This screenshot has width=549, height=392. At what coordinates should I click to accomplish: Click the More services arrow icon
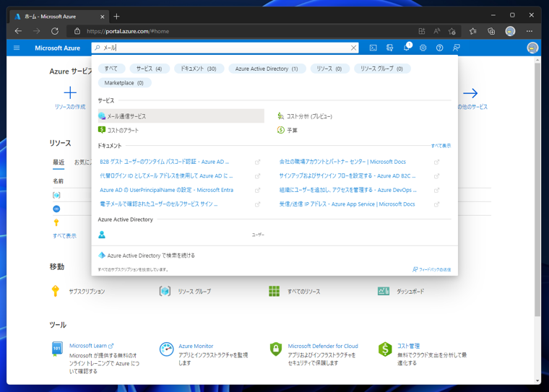(470, 93)
